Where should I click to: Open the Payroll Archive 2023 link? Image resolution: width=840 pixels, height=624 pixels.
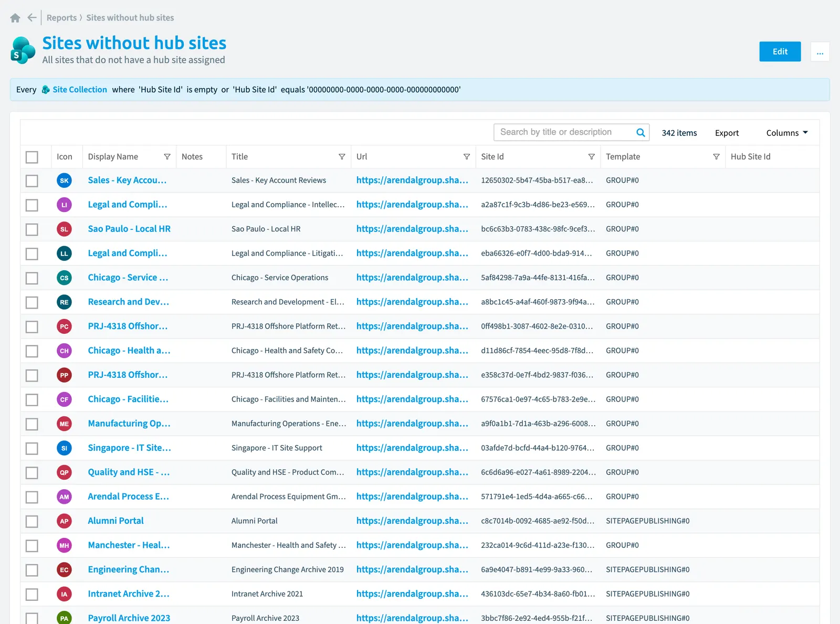(x=129, y=618)
